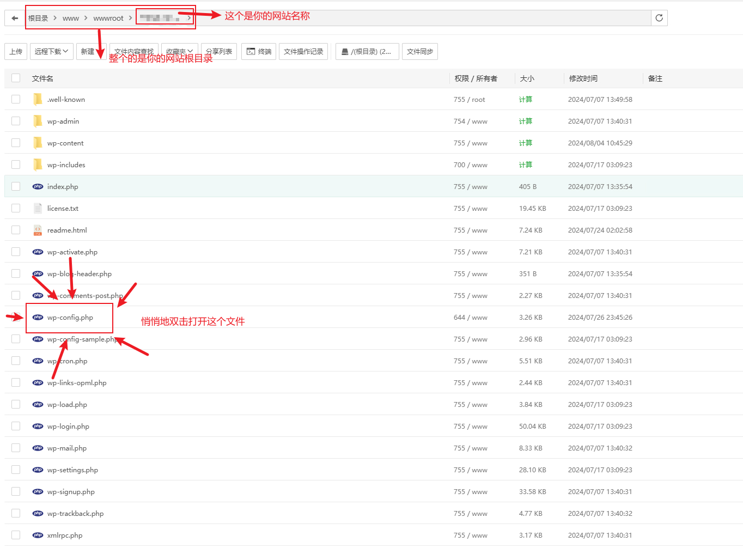Check the box for wp-content folder
Screen dimensions: 743x560
point(16,143)
